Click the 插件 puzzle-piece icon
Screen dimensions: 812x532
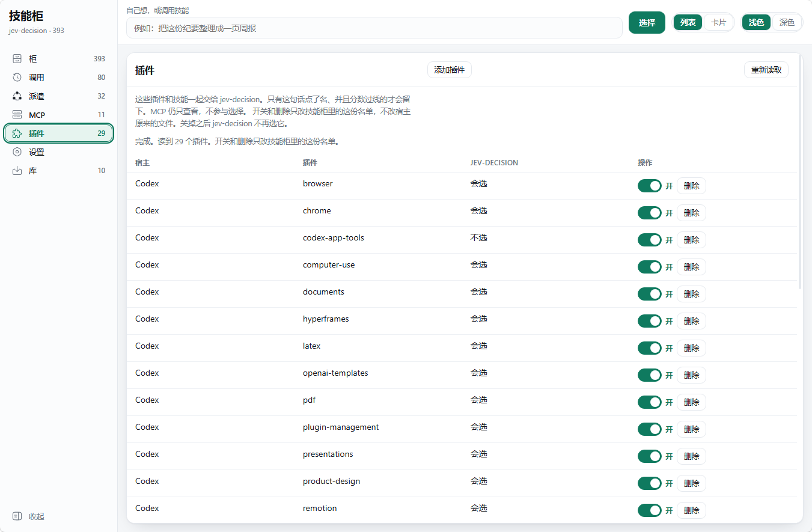[17, 133]
